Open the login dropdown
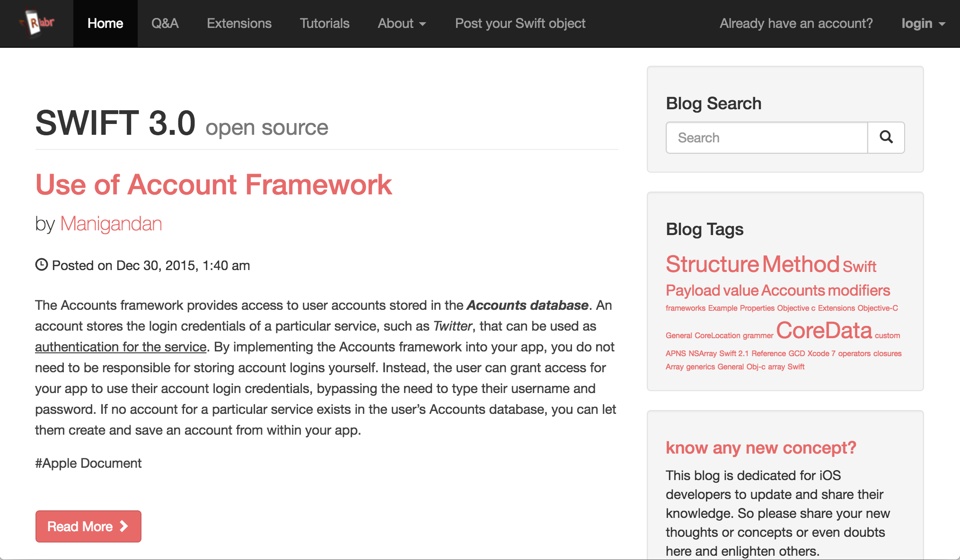The width and height of the screenshot is (960, 560). coord(923,23)
